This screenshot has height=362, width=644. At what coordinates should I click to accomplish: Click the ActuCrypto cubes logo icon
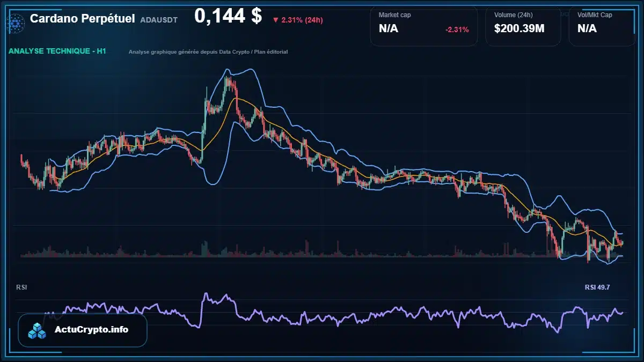(38, 330)
